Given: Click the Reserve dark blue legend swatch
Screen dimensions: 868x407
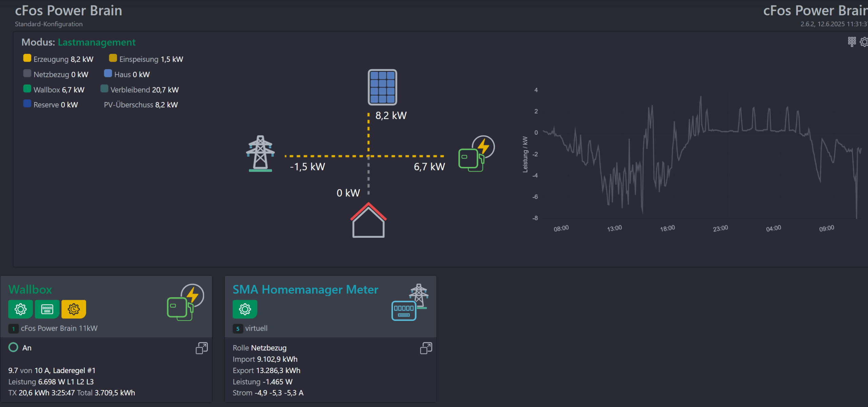Looking at the screenshot, I should (27, 104).
